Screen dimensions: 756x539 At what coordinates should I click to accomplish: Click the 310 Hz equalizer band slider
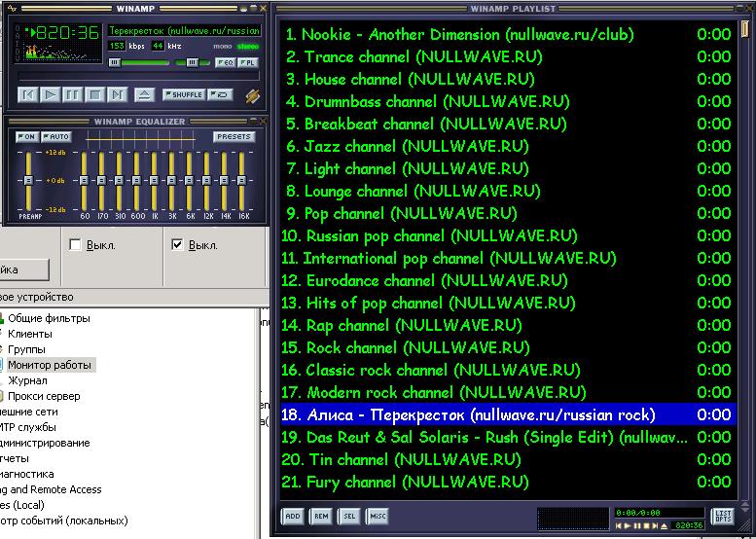119,180
